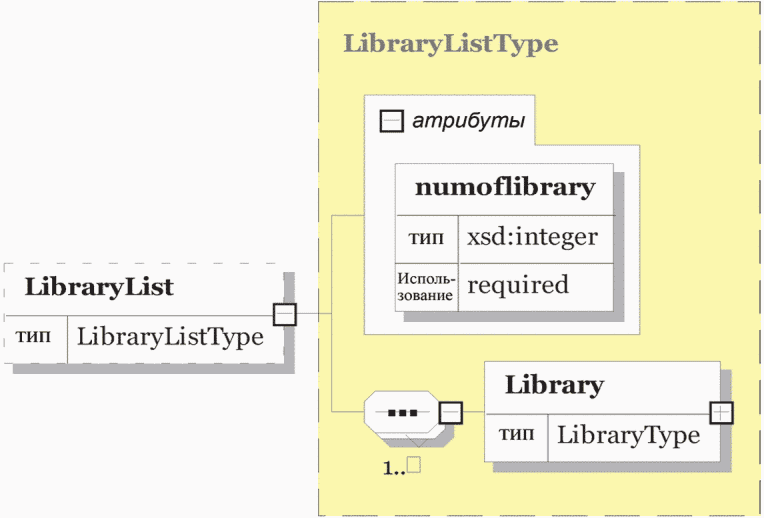Click the тип label under numoflibrary
The image size is (764, 518).
point(426,238)
